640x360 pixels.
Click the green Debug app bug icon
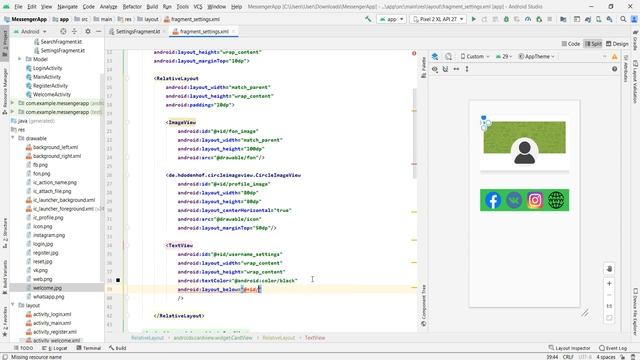click(506, 19)
